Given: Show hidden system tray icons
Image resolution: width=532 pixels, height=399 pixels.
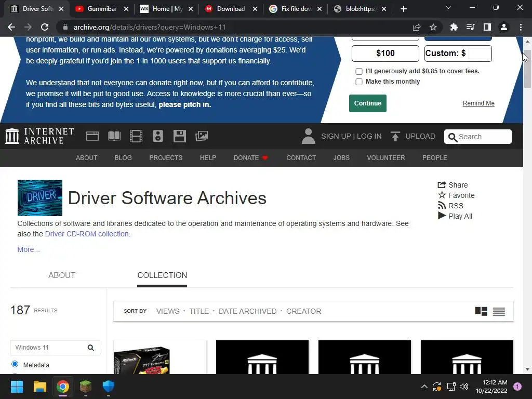Looking at the screenshot, I should point(424,387).
